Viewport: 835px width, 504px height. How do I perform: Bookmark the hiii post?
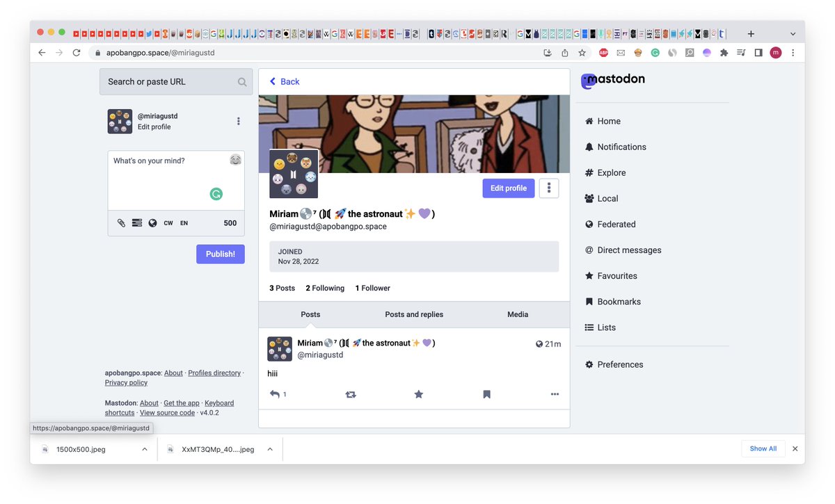click(486, 394)
